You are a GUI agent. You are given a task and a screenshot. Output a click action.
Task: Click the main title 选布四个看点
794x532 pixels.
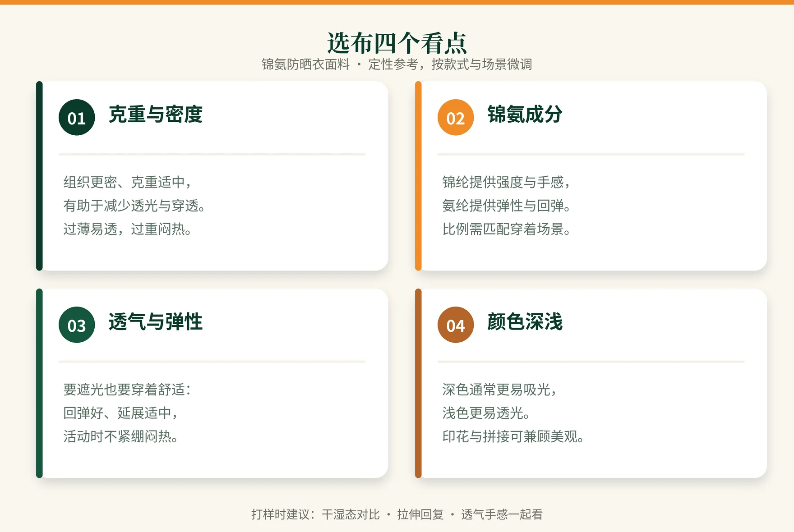pos(397,43)
